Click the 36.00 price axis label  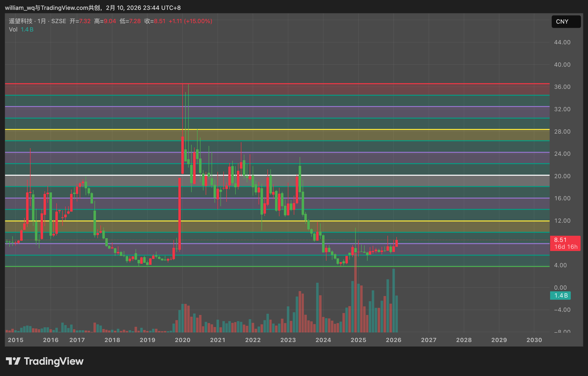[562, 87]
